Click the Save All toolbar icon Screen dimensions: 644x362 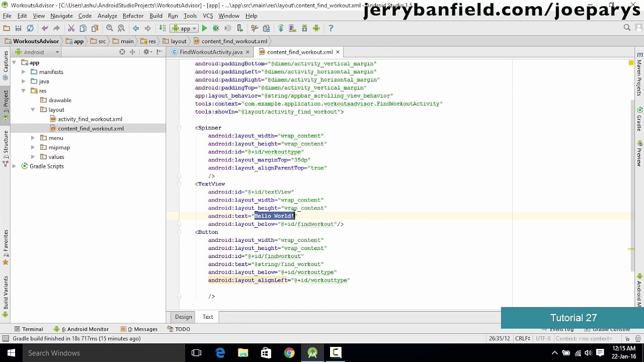(18, 28)
